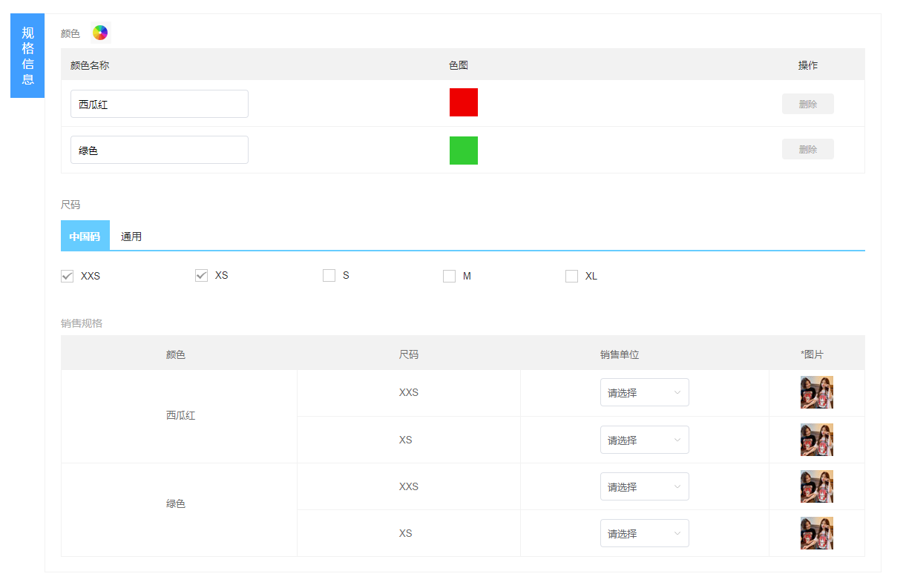Open sales unit dropdown for 西瓜红 XXS

(x=645, y=392)
